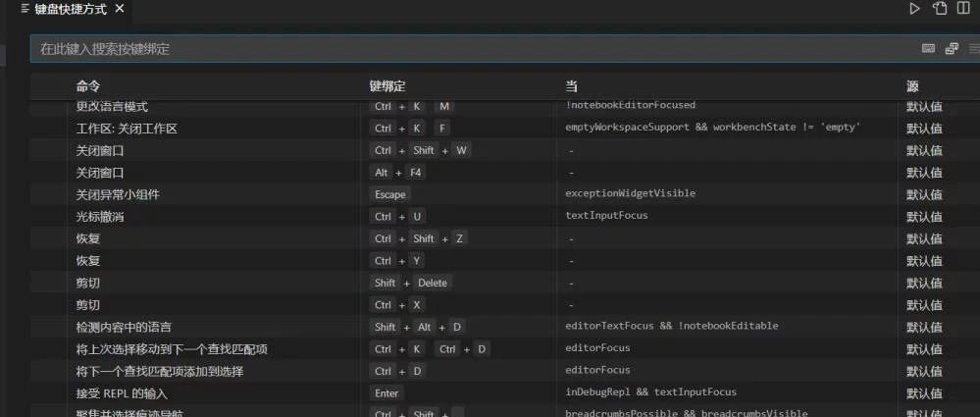Select the 更改语言模式 command row

[505, 106]
